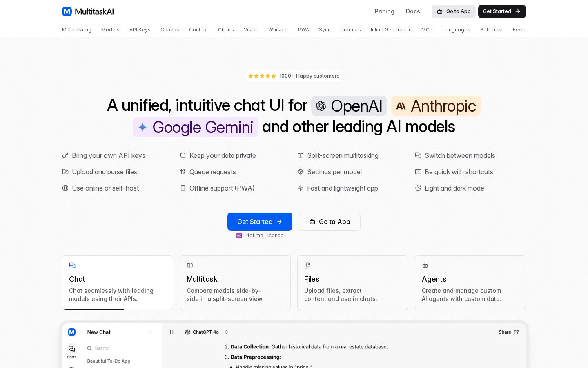Go to the Whisper section link
The height and width of the screenshot is (368, 588).
(278, 30)
